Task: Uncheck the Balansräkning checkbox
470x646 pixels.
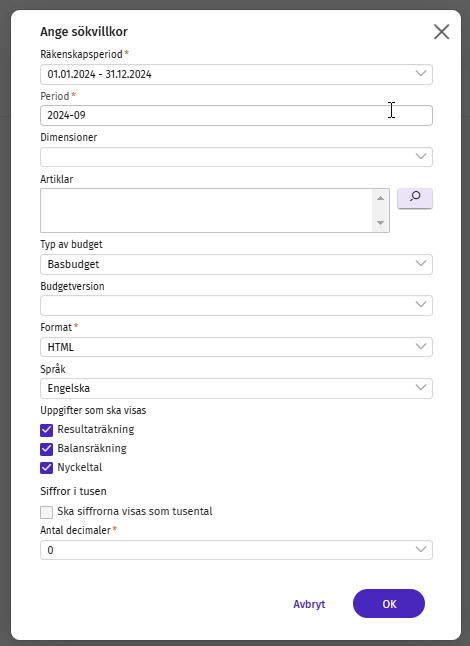Action: [47, 449]
